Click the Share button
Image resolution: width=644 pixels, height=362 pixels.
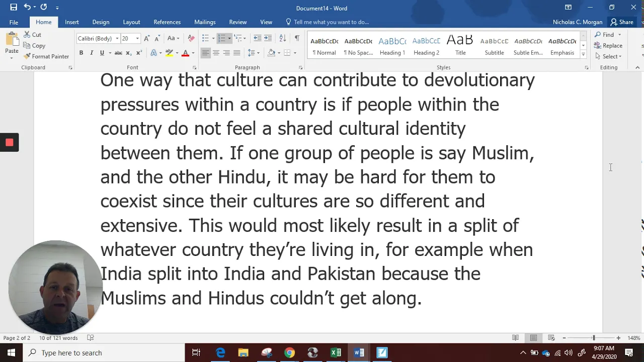click(622, 22)
